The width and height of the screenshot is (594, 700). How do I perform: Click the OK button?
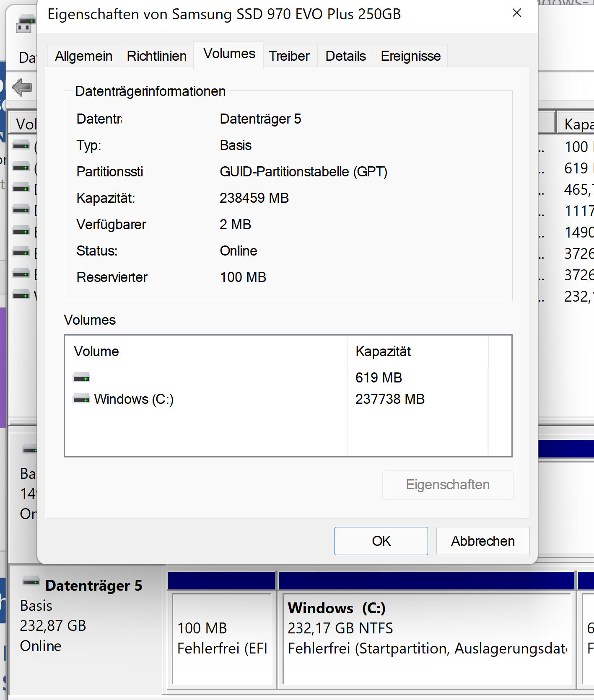(381, 541)
